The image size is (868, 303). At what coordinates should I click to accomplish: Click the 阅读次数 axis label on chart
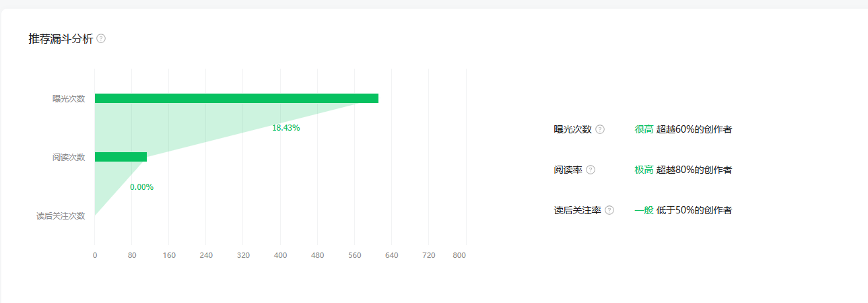point(69,158)
